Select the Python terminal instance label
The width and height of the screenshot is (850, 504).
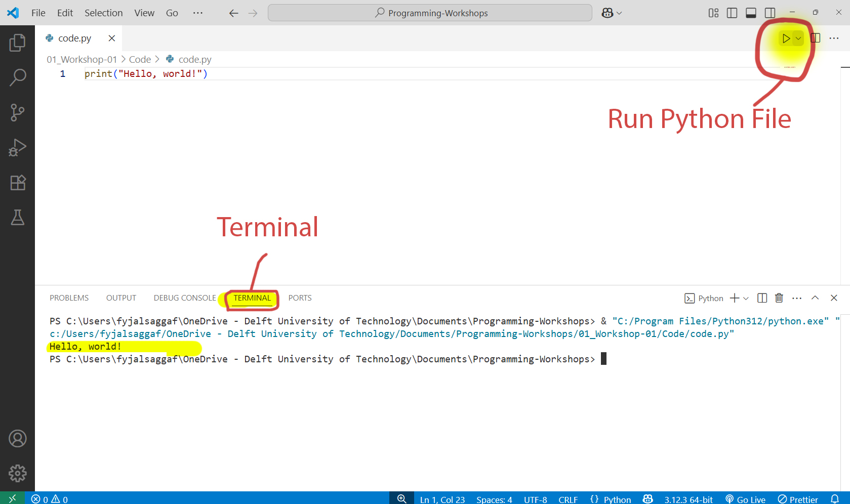point(704,299)
